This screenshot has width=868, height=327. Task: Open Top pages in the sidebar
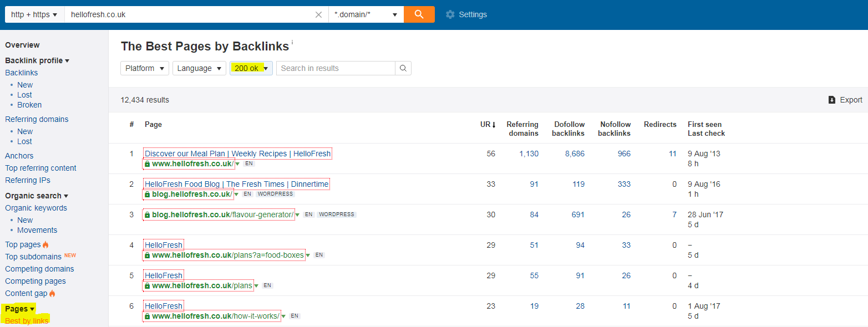[23, 244]
